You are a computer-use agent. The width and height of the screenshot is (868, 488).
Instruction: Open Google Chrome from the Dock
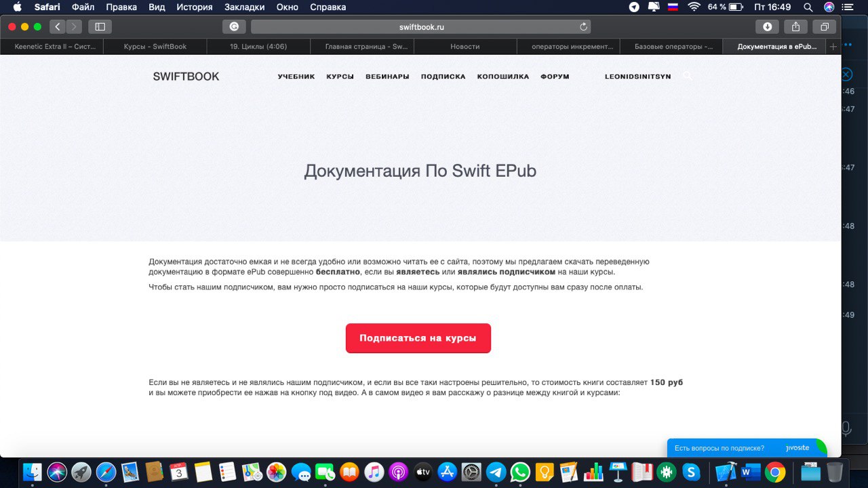[775, 471]
